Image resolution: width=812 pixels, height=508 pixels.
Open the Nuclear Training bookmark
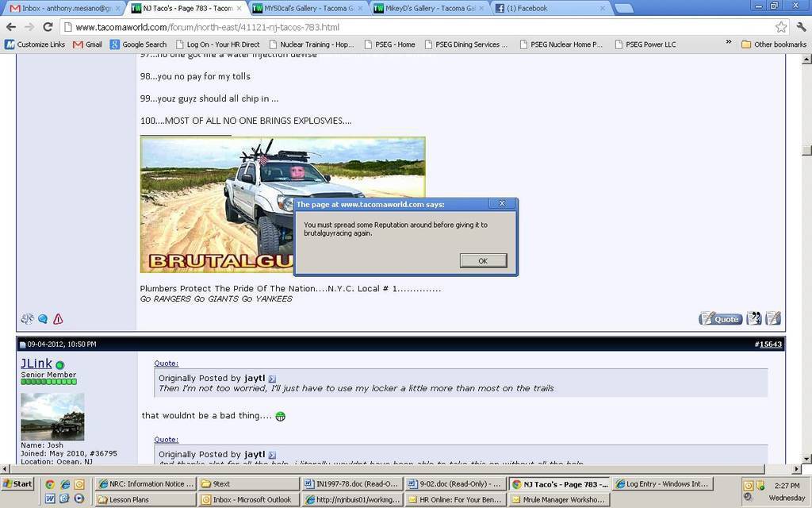[x=311, y=44]
